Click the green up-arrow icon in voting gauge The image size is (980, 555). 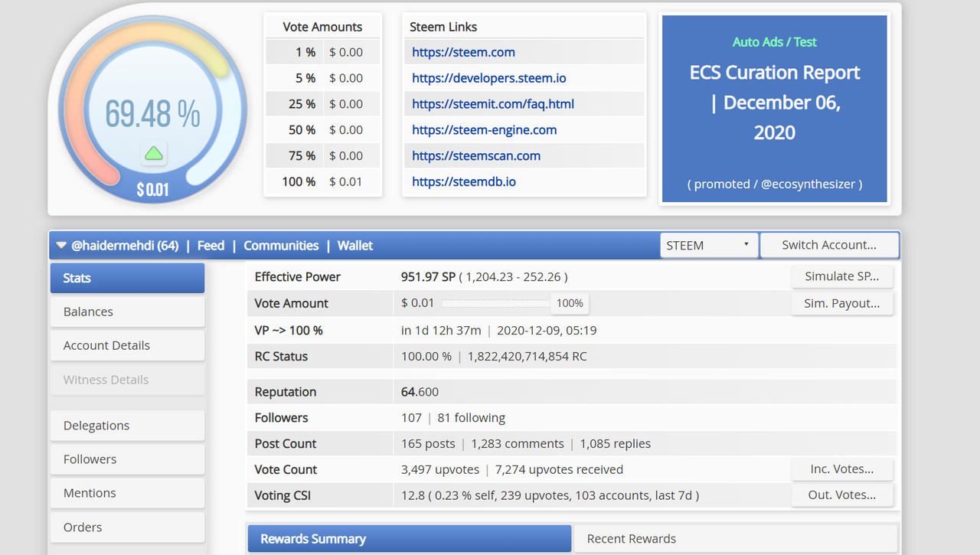tap(154, 153)
